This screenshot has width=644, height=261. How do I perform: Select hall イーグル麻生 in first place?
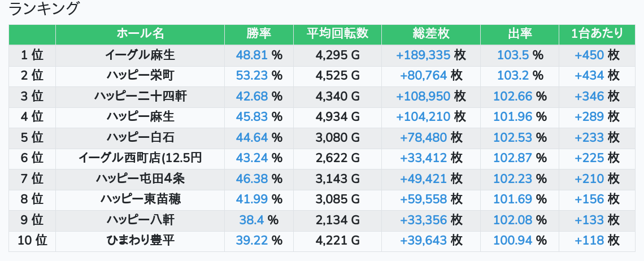tap(140, 55)
